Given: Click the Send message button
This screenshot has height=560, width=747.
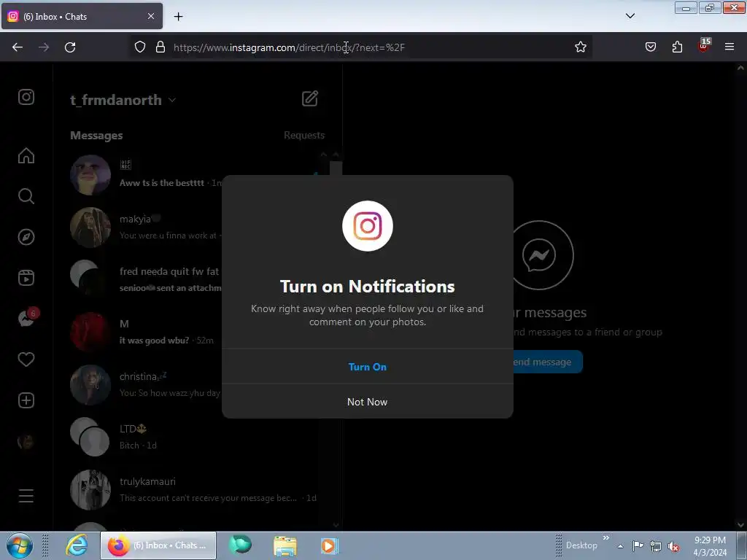Looking at the screenshot, I should (547, 362).
